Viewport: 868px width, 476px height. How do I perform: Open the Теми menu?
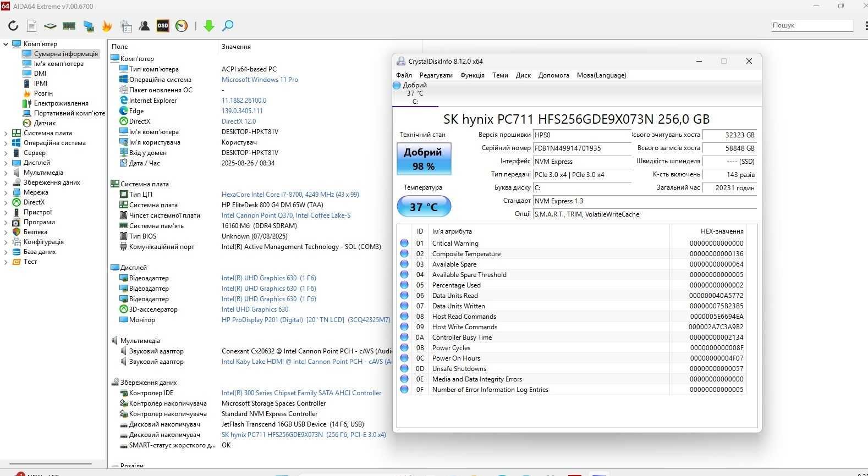tap(500, 75)
